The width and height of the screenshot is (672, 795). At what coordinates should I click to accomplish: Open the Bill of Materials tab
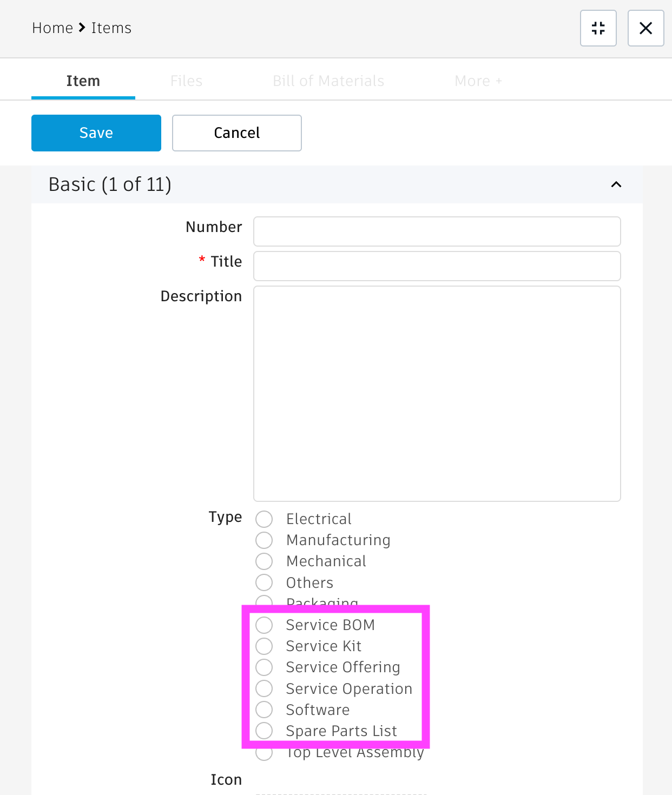[328, 81]
